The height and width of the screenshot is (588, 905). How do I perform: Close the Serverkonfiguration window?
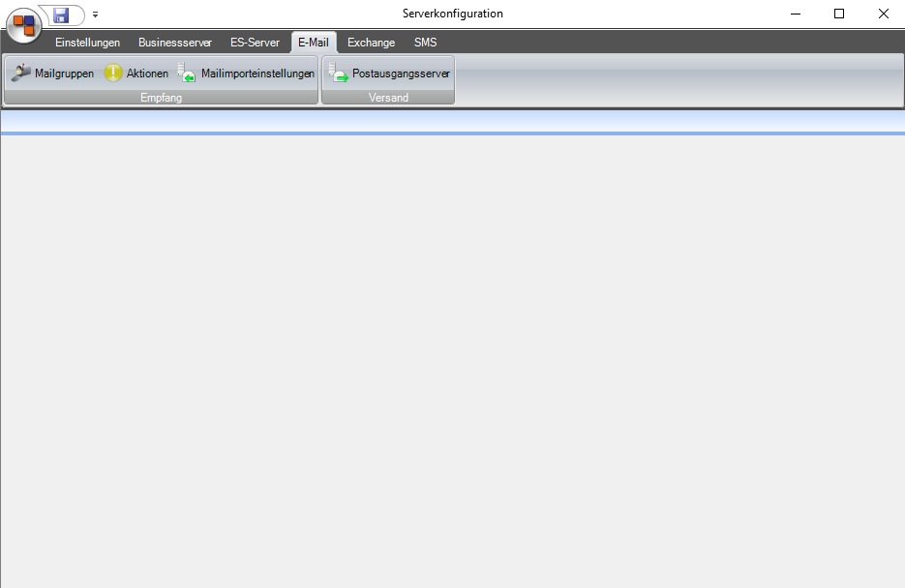(x=883, y=14)
